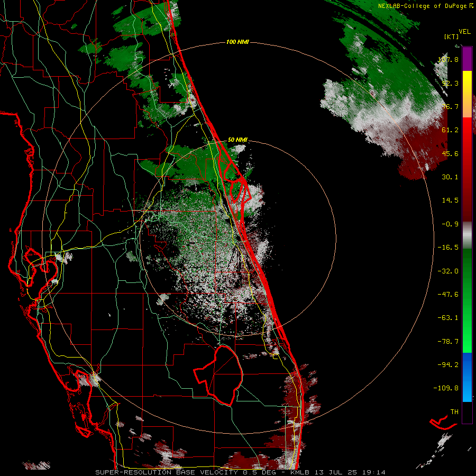The width and height of the screenshot is (476, 476).
Task: Click the VEL legend title
Action: [x=464, y=31]
